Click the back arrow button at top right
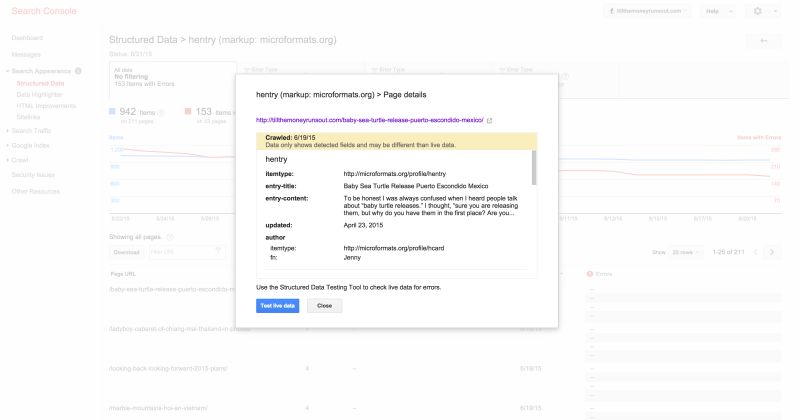Image resolution: width=800 pixels, height=420 pixels. [x=764, y=41]
